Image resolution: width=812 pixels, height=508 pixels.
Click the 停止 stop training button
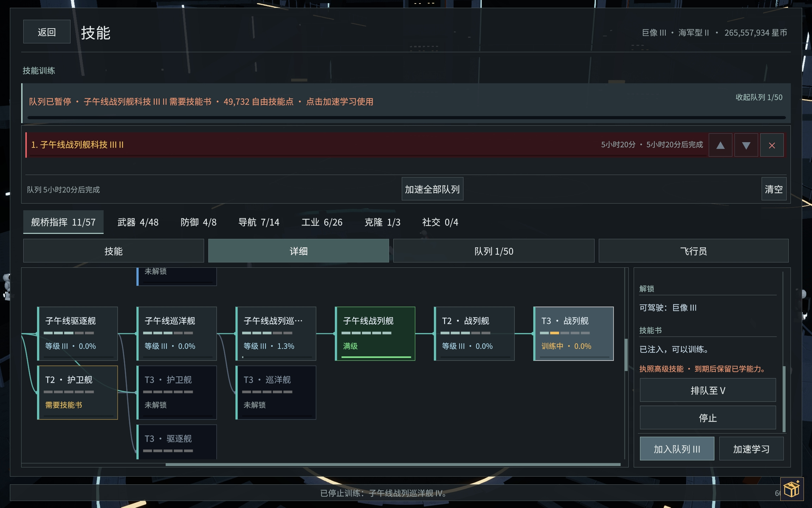[708, 418]
